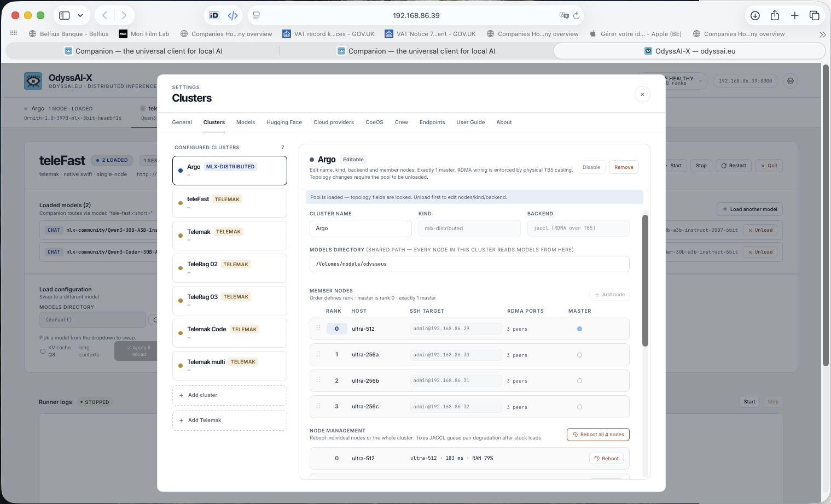Open the Models settings tab
Image resolution: width=831 pixels, height=504 pixels.
point(246,122)
